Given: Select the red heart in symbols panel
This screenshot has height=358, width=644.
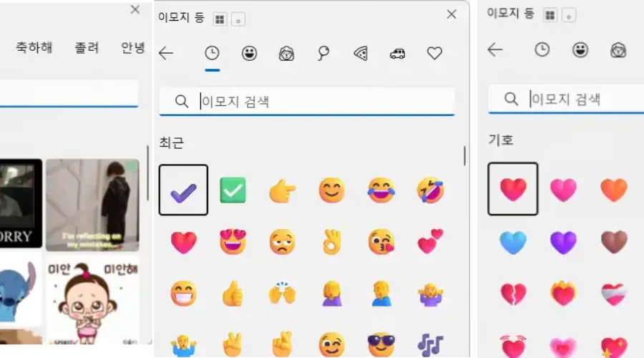Looking at the screenshot, I should pos(513,189).
